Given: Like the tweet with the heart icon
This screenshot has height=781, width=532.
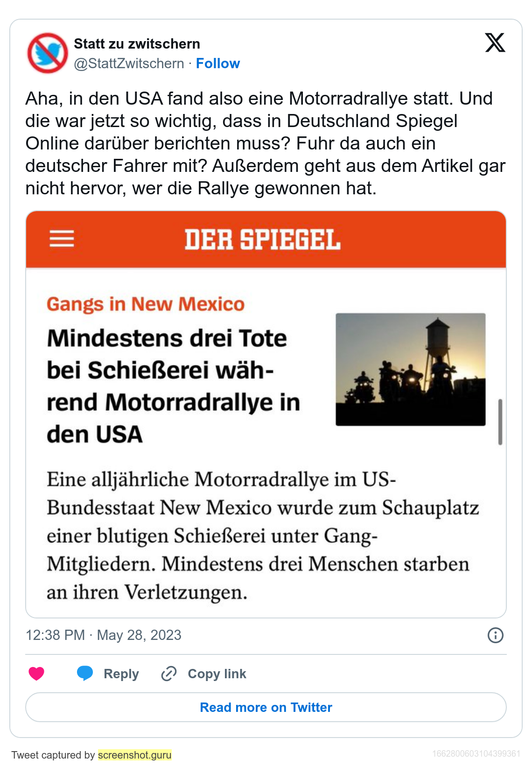Looking at the screenshot, I should point(36,674).
